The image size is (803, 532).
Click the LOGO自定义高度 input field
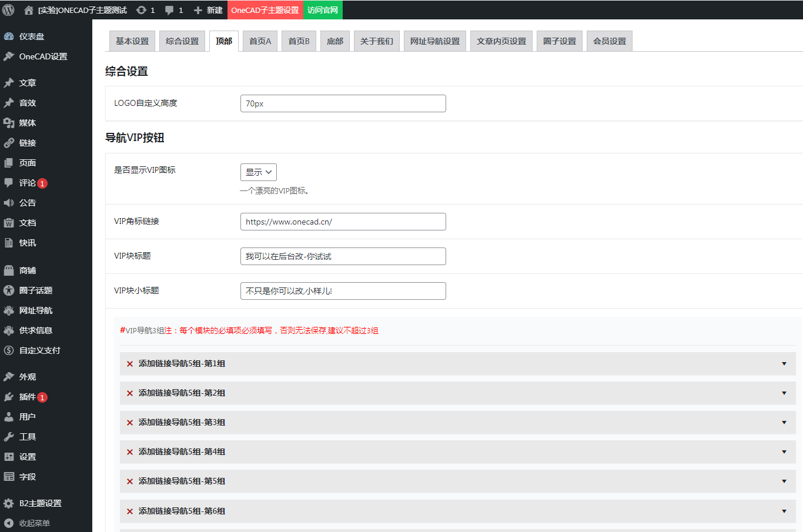pos(343,103)
